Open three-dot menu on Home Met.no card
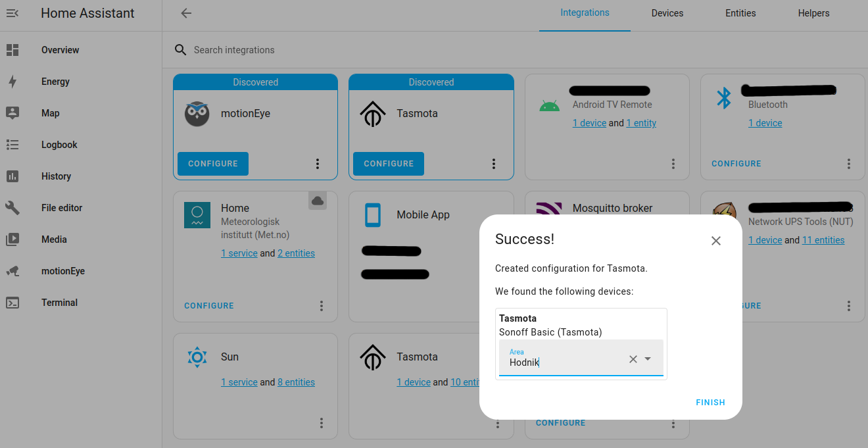 322,306
